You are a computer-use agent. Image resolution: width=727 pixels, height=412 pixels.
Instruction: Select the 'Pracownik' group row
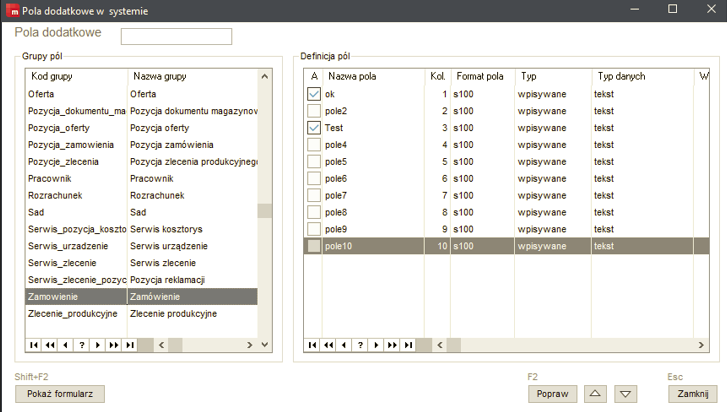(x=76, y=178)
